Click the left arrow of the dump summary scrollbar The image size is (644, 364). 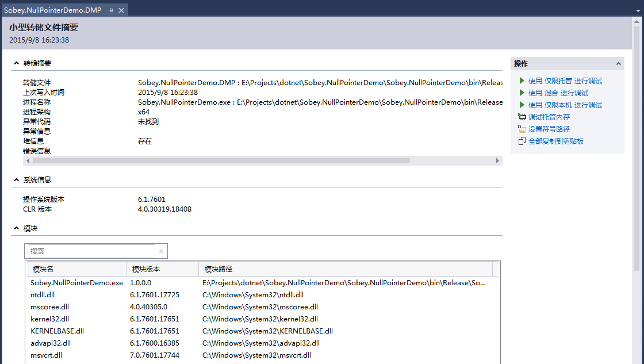pyautogui.click(x=28, y=161)
